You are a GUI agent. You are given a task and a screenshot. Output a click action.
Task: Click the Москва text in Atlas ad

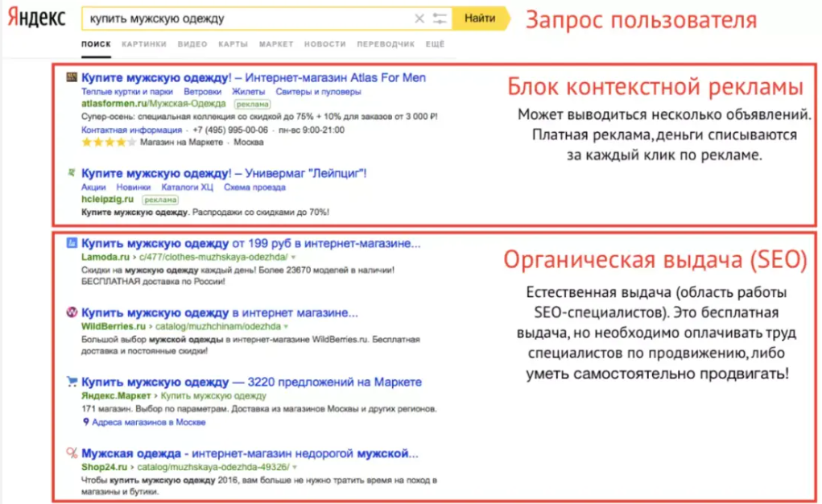coord(249,143)
